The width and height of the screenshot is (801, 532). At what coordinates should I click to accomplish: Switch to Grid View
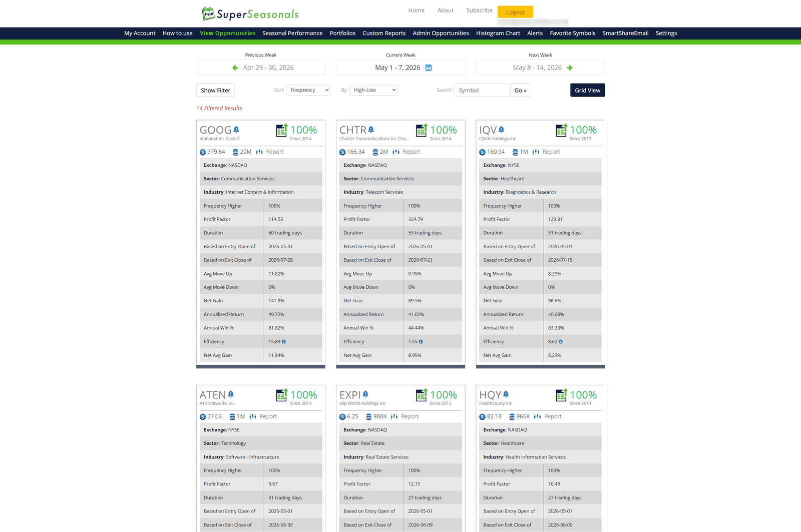[x=587, y=90]
